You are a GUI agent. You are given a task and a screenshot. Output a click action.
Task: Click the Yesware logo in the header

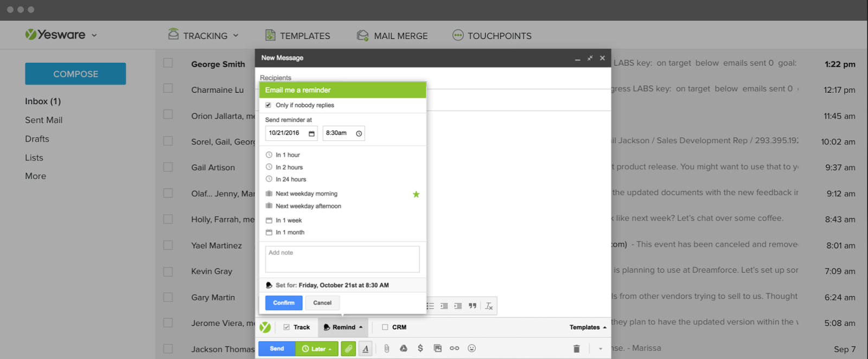point(55,35)
